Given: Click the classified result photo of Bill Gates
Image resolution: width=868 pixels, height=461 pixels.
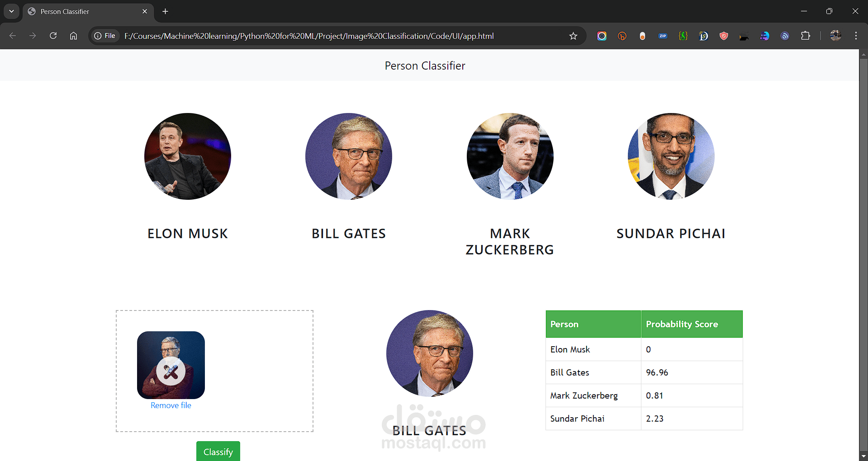Looking at the screenshot, I should tap(430, 353).
